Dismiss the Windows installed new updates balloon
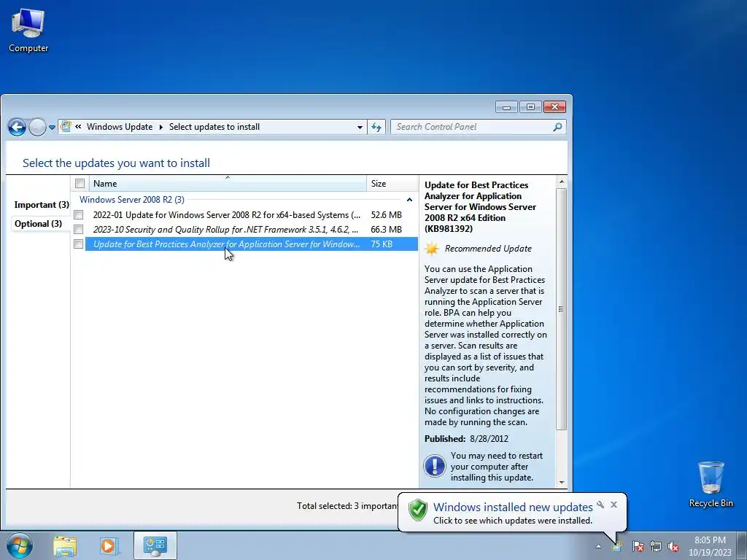The width and height of the screenshot is (747, 560). 614,505
